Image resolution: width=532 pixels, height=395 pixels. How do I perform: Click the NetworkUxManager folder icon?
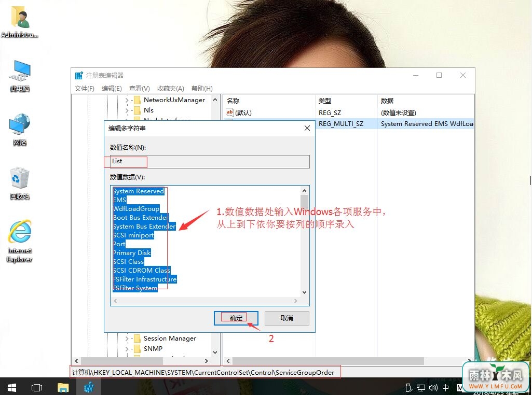(x=137, y=100)
